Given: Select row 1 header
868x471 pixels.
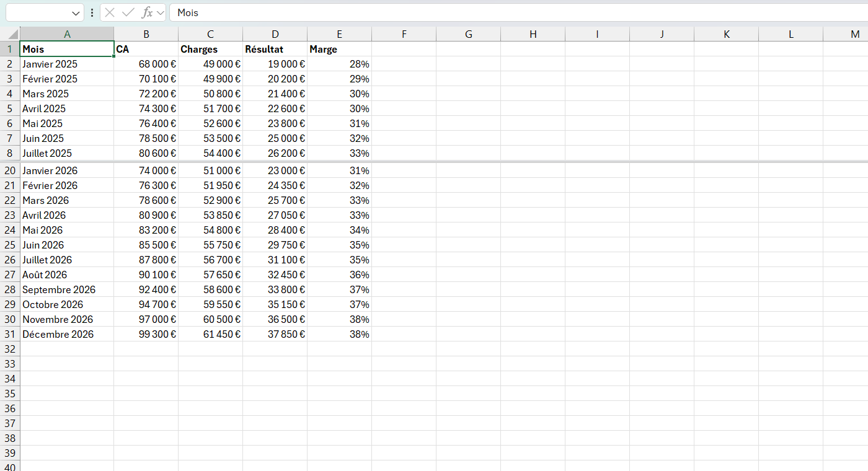Looking at the screenshot, I should (x=10, y=49).
